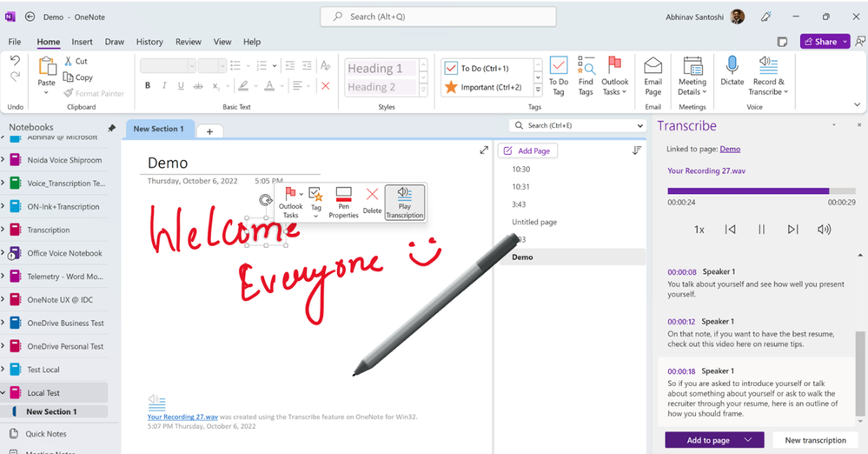Click the Search (Alt+Q) box
Screen dimensions: 868x454
click(438, 17)
